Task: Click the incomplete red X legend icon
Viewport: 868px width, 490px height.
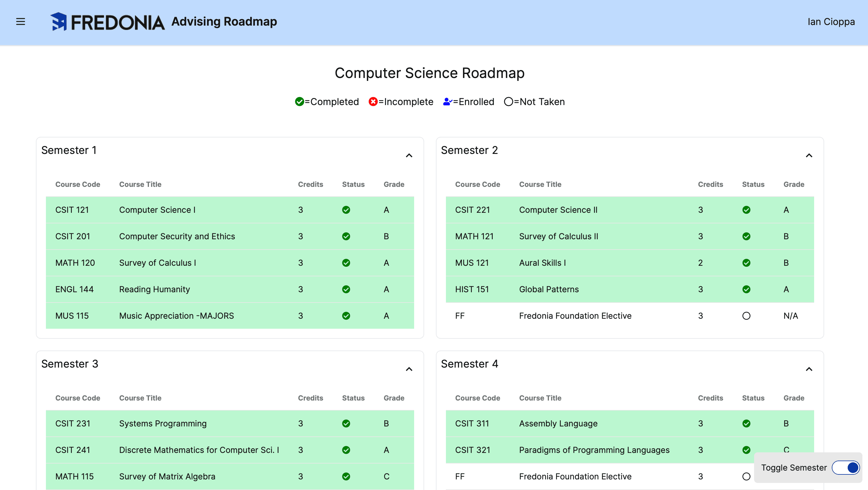Action: coord(373,102)
